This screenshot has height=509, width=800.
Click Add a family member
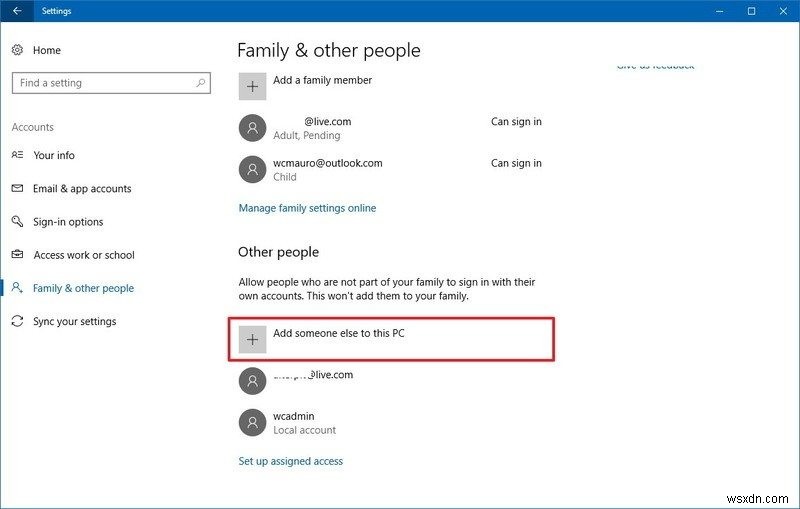point(322,80)
